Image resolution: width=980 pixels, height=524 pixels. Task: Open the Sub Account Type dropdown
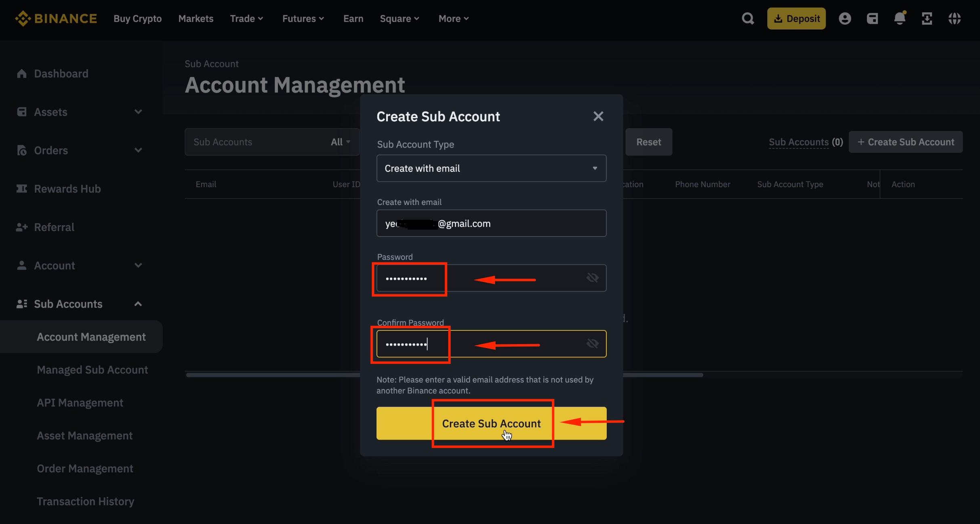click(x=491, y=168)
